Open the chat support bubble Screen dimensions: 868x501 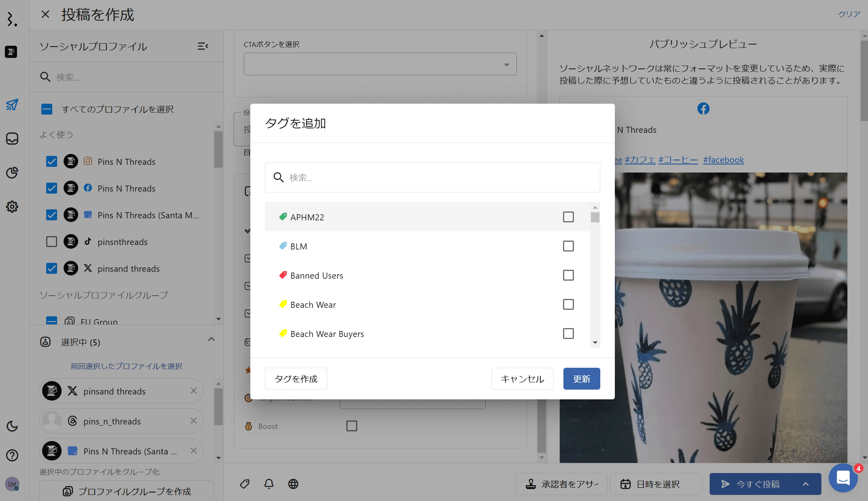[843, 478]
